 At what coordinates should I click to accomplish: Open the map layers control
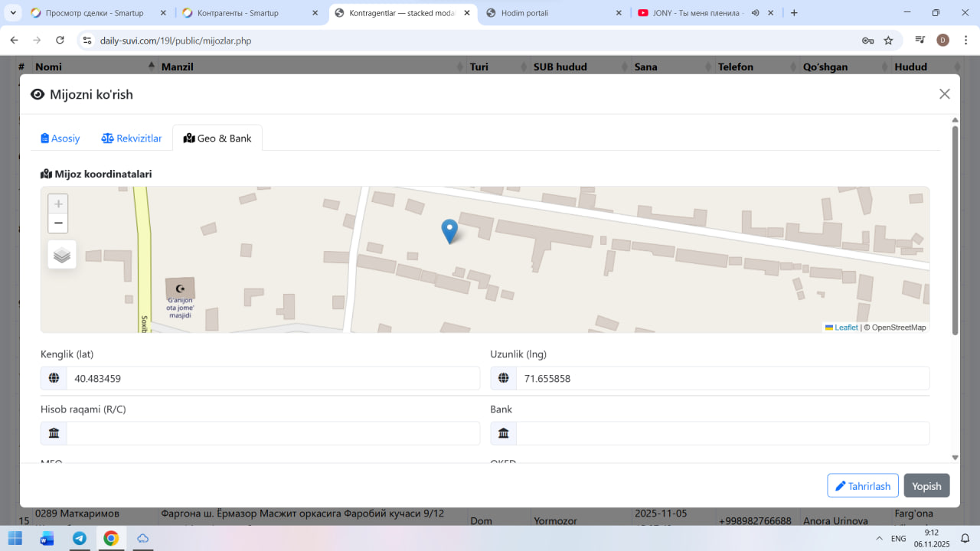(x=62, y=255)
